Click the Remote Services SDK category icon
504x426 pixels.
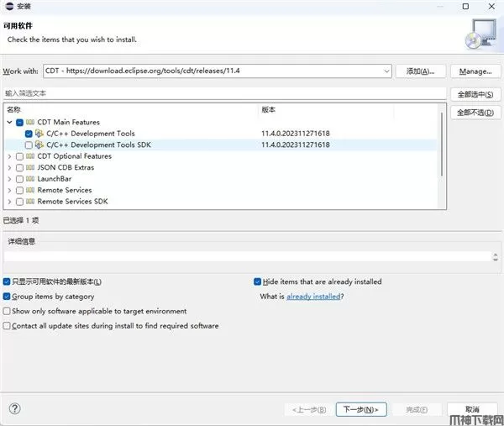[x=30, y=202]
